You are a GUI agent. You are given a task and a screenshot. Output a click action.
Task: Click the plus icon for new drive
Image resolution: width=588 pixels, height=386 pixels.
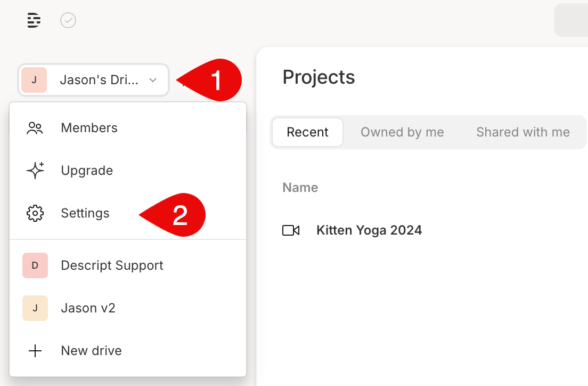pos(35,351)
